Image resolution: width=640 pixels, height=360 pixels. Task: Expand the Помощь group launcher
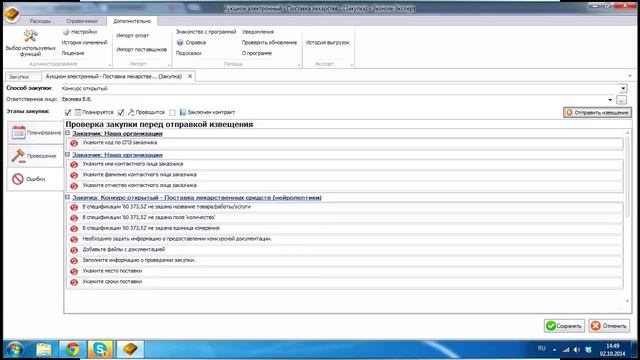[x=299, y=65]
